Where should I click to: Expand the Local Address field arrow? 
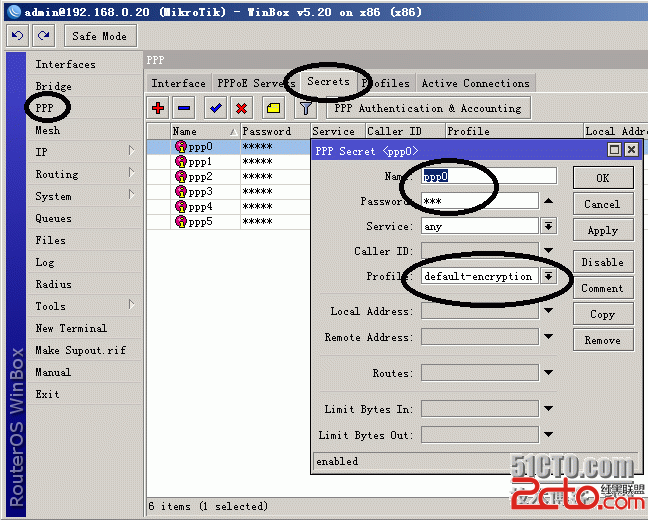[548, 310]
